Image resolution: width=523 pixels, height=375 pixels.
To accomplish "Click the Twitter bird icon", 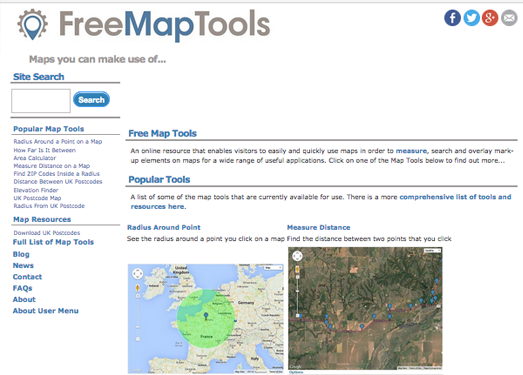I will point(471,18).
